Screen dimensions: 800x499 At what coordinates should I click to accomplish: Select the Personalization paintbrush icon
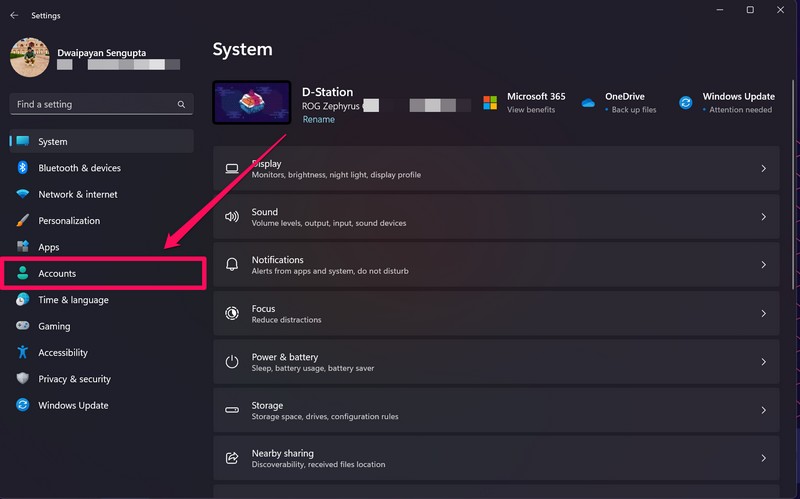pos(22,221)
